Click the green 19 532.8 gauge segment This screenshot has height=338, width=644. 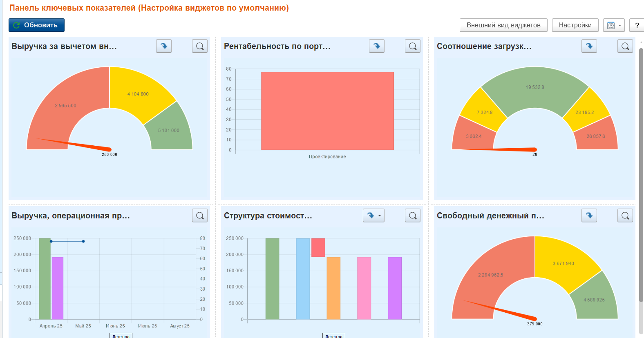coord(535,87)
